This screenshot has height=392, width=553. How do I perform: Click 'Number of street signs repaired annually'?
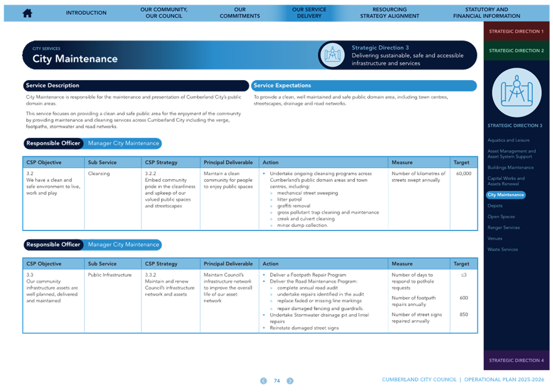coord(416,318)
